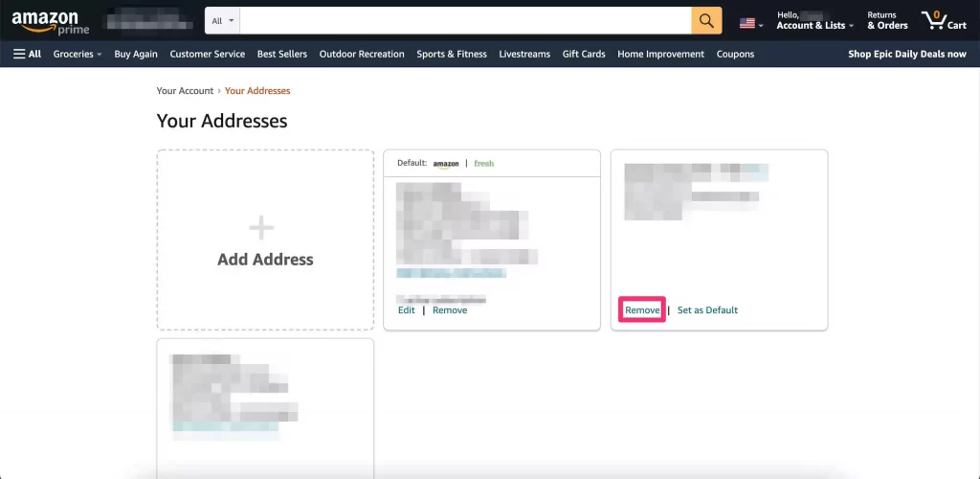Image resolution: width=980 pixels, height=479 pixels.
Task: Click the plus icon to add address
Action: click(x=261, y=228)
